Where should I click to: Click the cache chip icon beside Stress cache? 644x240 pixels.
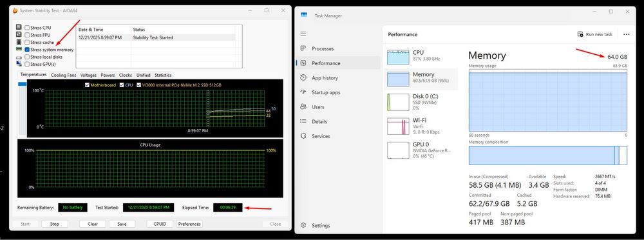click(19, 42)
